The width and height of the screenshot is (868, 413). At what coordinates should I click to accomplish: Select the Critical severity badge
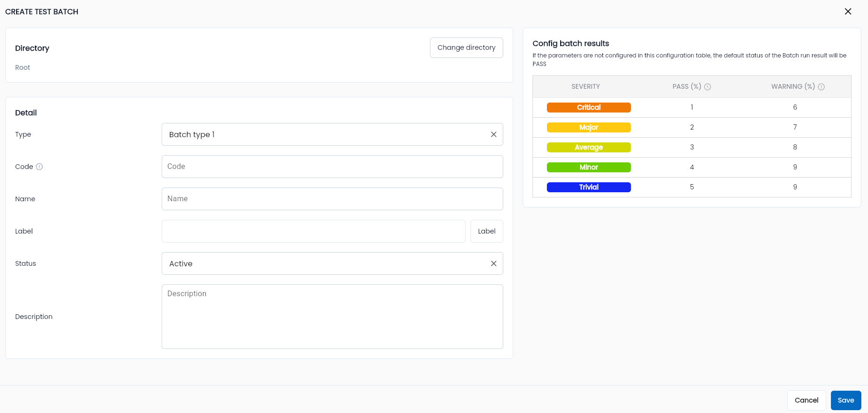589,108
